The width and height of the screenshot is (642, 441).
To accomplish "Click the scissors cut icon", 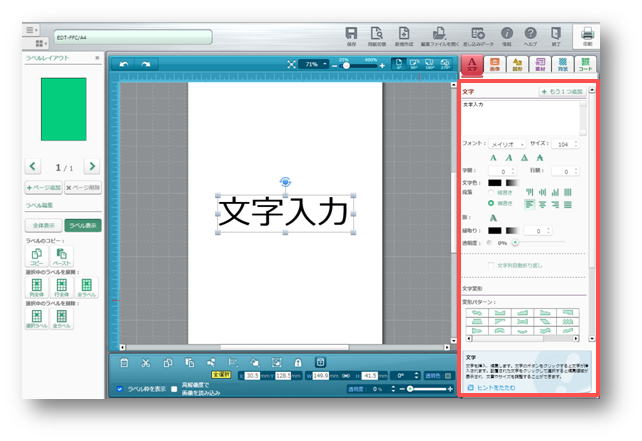I will 145,363.
